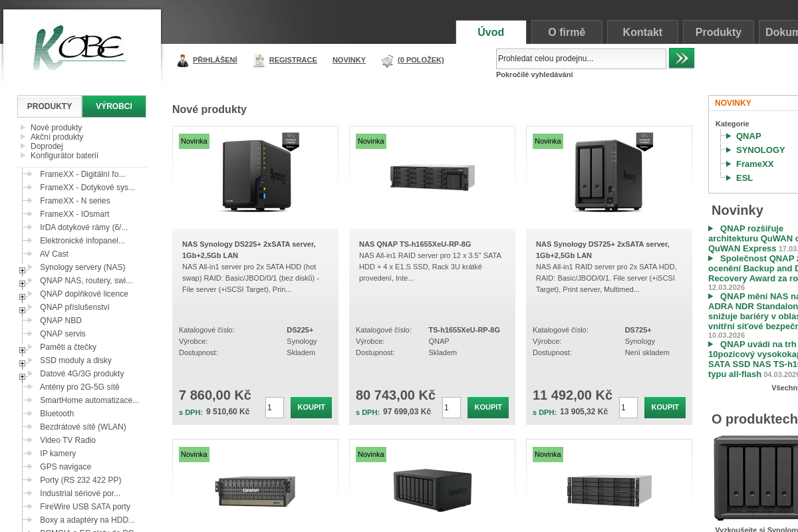Click the store search input field
The width and height of the screenshot is (798, 532).
click(x=581, y=59)
